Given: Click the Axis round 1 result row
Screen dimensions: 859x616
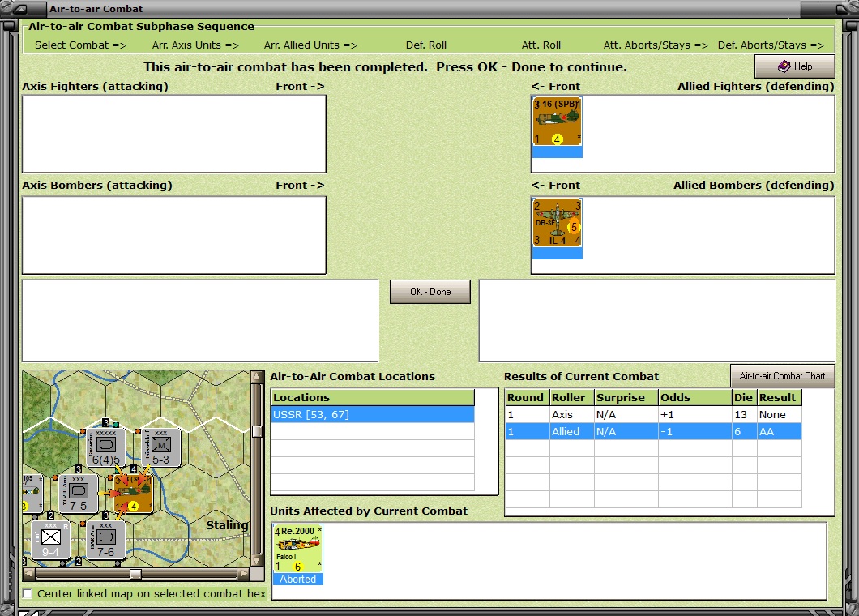Looking at the screenshot, I should click(x=653, y=415).
